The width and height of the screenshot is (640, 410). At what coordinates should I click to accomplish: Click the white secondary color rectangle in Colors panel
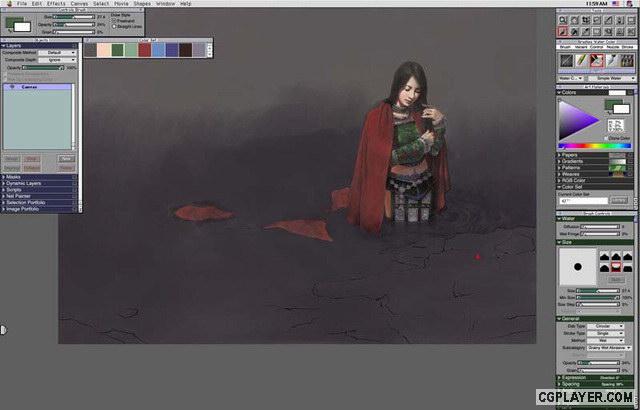click(621, 109)
